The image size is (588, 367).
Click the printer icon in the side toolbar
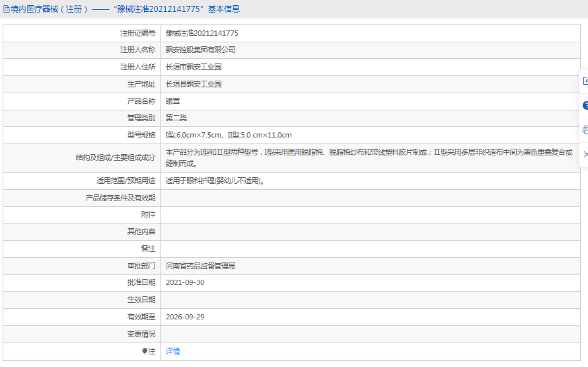[585, 130]
